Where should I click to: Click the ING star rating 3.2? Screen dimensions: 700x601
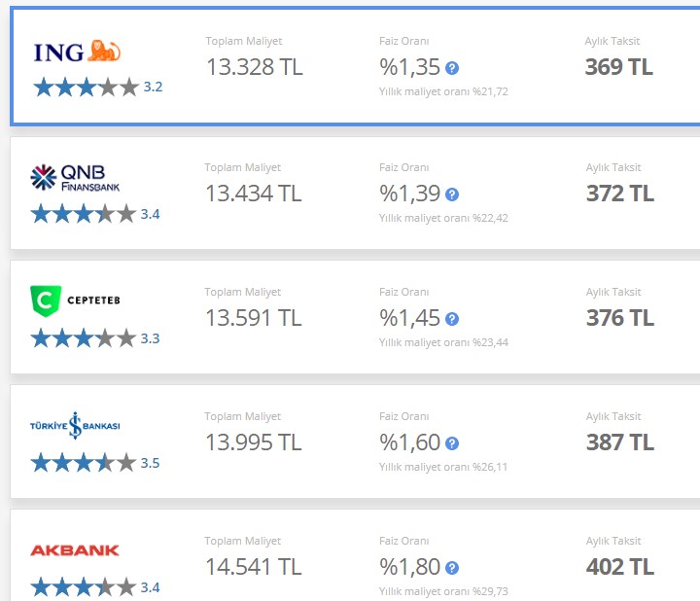coord(98,87)
